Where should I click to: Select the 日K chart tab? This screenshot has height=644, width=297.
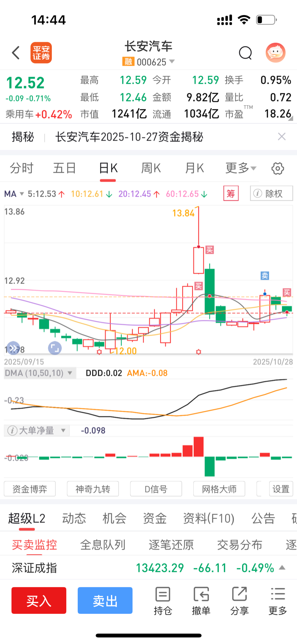pyautogui.click(x=108, y=168)
